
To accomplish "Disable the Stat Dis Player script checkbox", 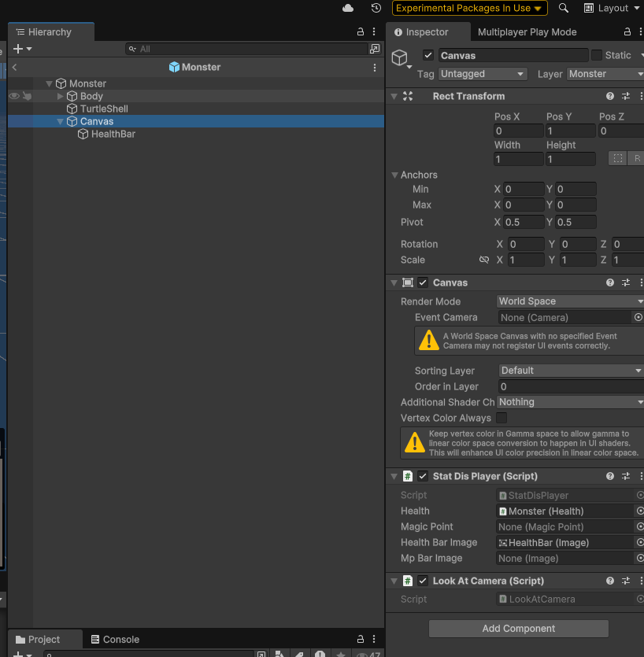I will click(423, 476).
